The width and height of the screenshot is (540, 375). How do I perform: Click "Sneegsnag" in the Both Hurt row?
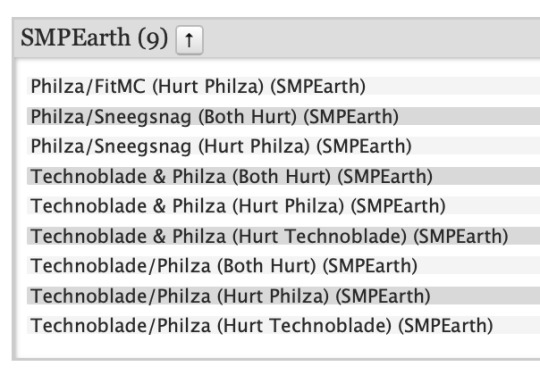click(x=143, y=117)
